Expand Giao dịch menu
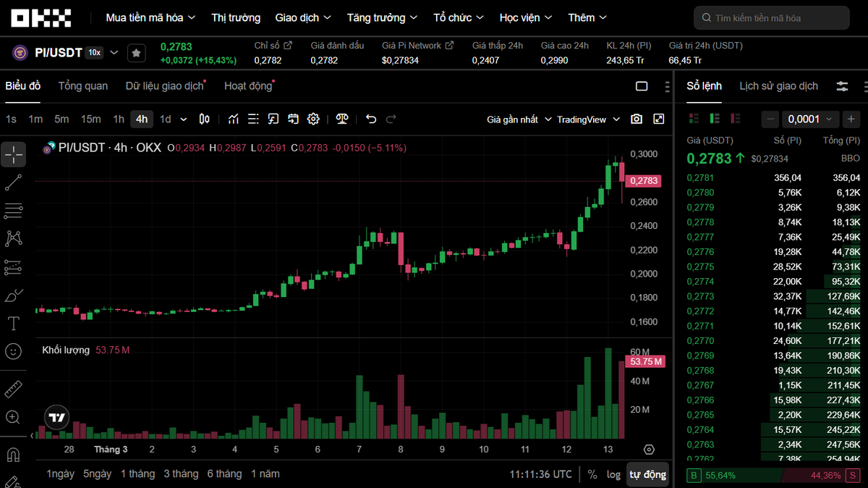868x488 pixels. pyautogui.click(x=303, y=17)
